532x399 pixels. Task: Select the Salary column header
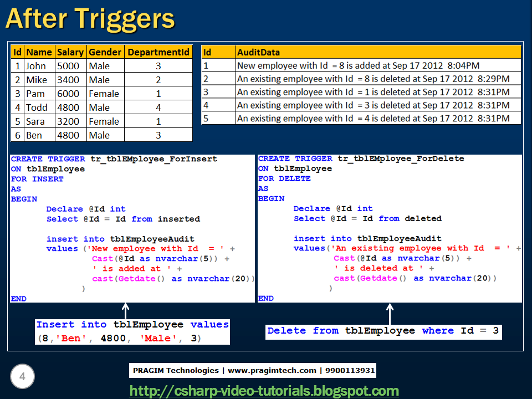pyautogui.click(x=70, y=52)
